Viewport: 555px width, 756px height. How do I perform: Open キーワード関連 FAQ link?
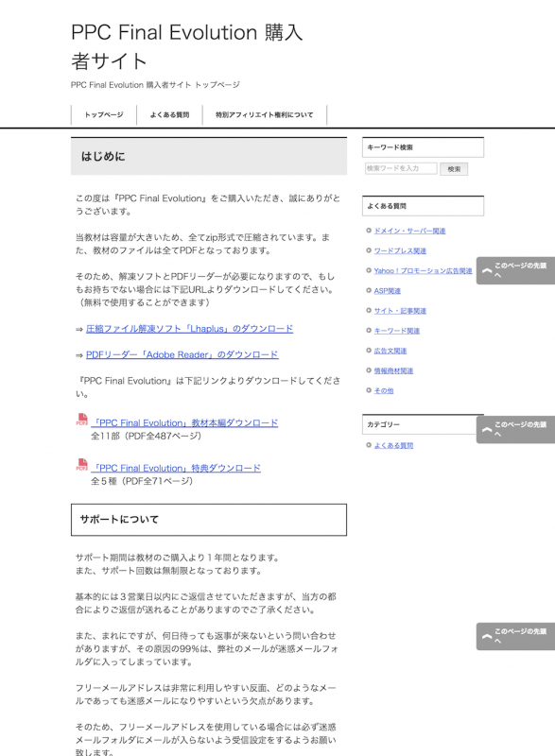[x=396, y=331]
